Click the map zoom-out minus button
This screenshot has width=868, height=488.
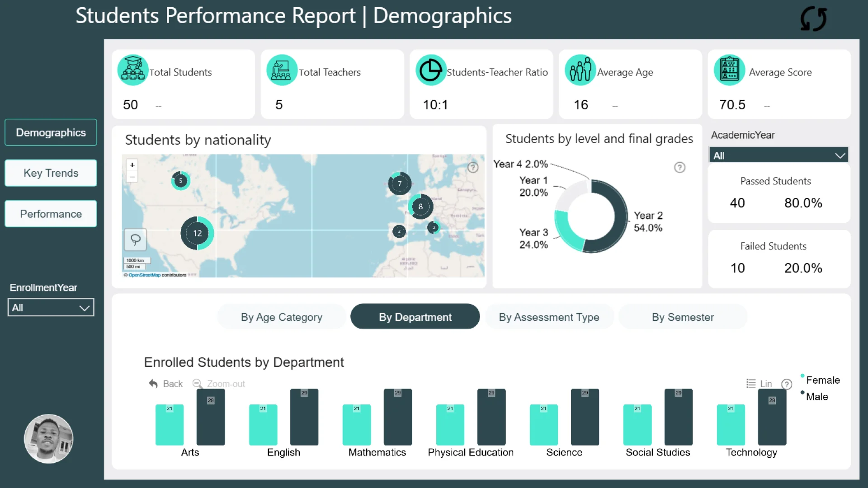pyautogui.click(x=132, y=177)
